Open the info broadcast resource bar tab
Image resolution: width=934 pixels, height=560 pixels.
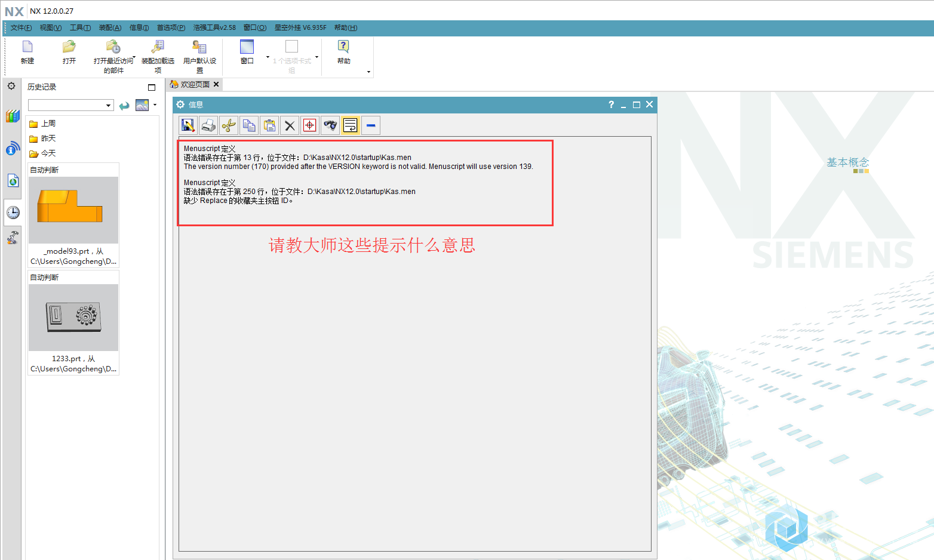pyautogui.click(x=13, y=149)
